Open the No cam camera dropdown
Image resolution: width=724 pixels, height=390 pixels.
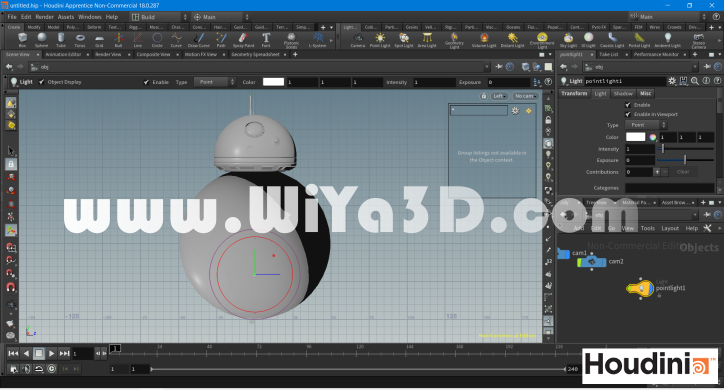point(525,96)
